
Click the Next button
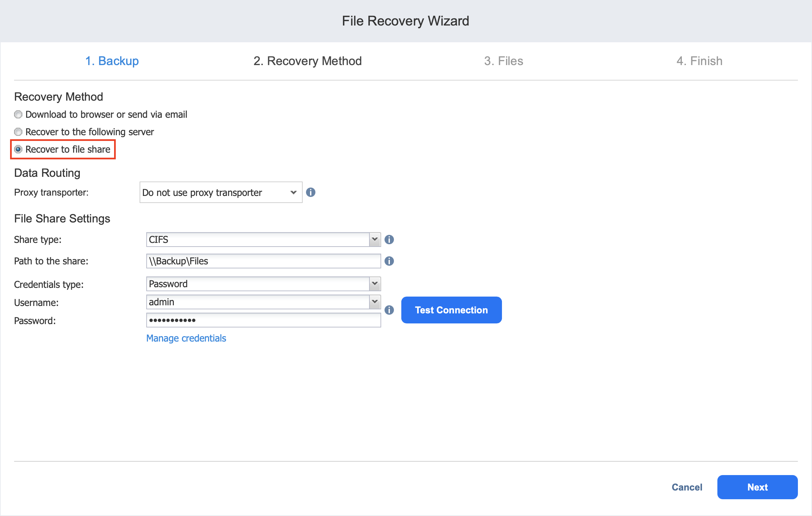click(x=757, y=487)
